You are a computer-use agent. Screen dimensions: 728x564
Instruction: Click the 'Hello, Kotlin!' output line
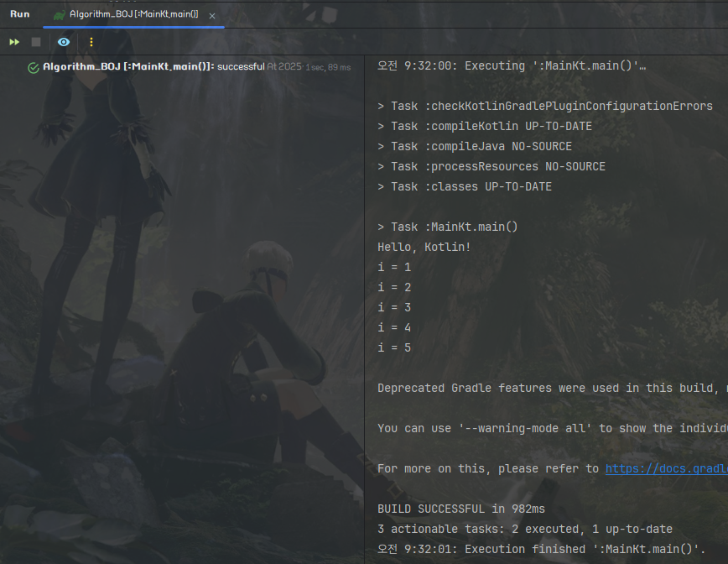coord(424,247)
